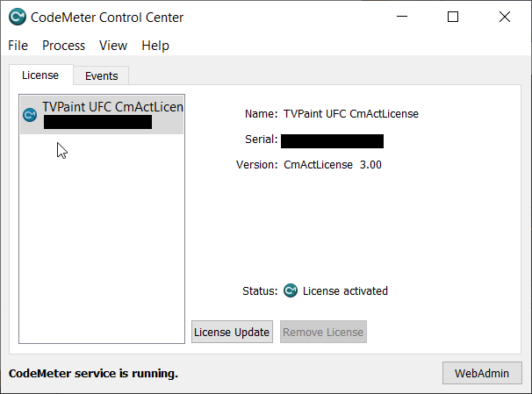The height and width of the screenshot is (394, 532).
Task: Click the Remove License button
Action: pyautogui.click(x=323, y=332)
